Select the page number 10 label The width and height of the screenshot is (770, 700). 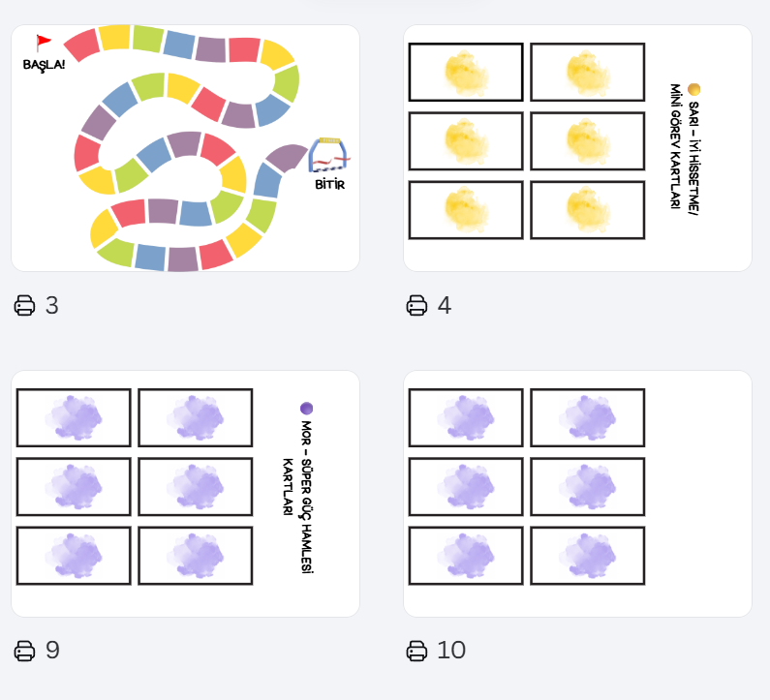point(451,651)
